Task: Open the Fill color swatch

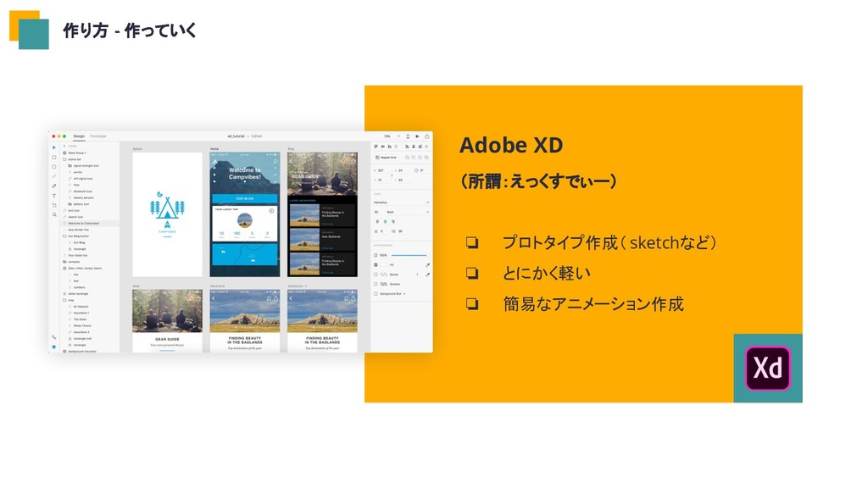Action: 384,265
